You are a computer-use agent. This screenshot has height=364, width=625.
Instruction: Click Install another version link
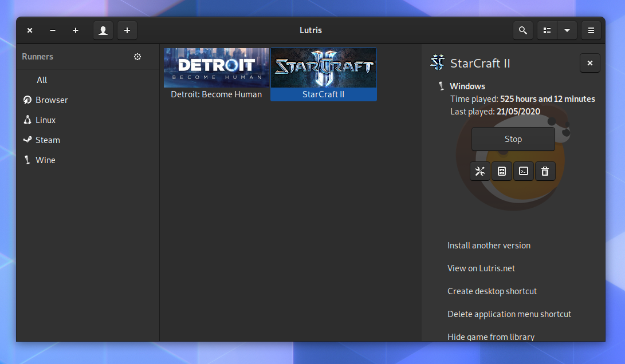[x=489, y=246]
